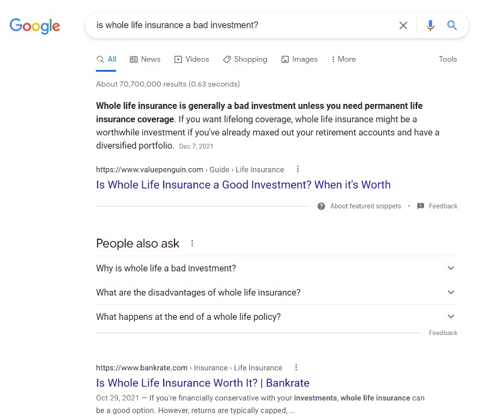Clear the search query with X icon
The width and height of the screenshot is (504, 420).
tap(403, 26)
